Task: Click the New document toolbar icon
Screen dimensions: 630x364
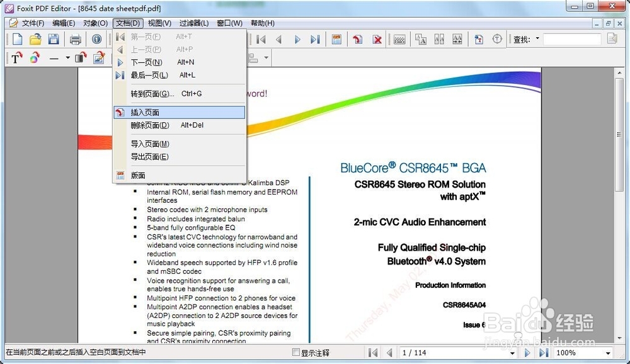Action: click(17, 39)
